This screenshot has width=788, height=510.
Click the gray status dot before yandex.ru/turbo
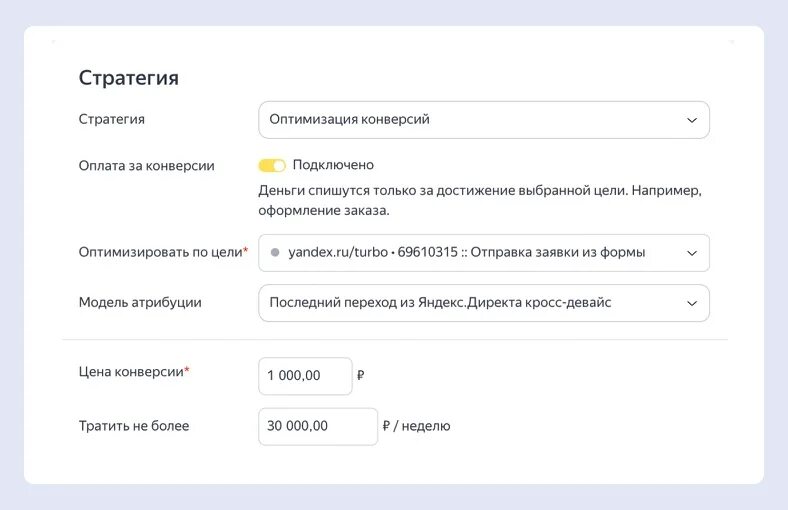pos(275,253)
